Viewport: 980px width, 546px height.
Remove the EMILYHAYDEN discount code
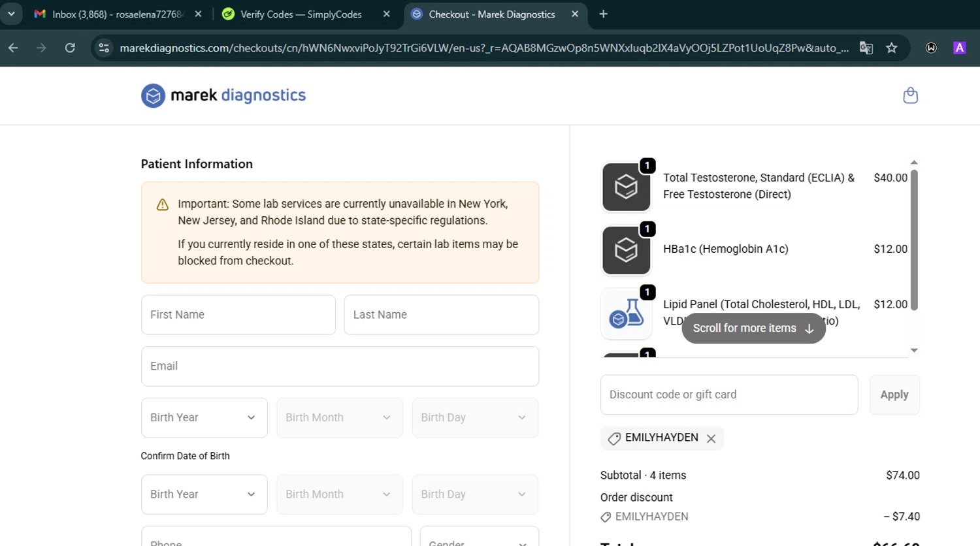point(711,439)
